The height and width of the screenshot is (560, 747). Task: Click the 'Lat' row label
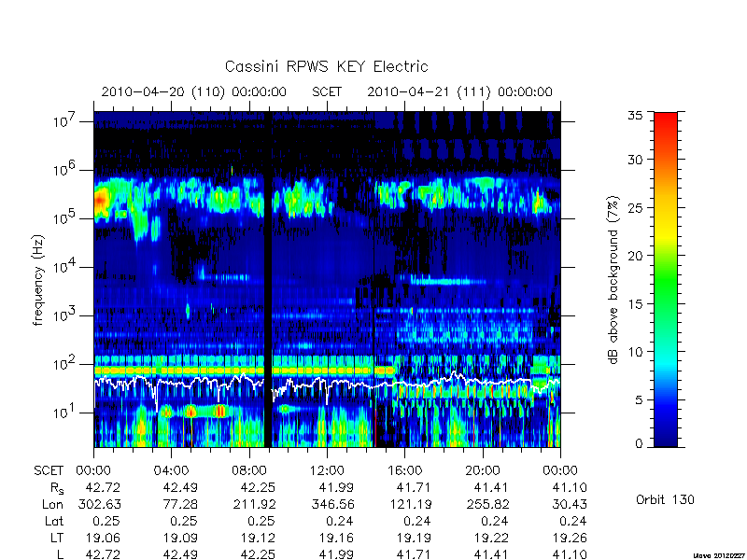coord(54,522)
